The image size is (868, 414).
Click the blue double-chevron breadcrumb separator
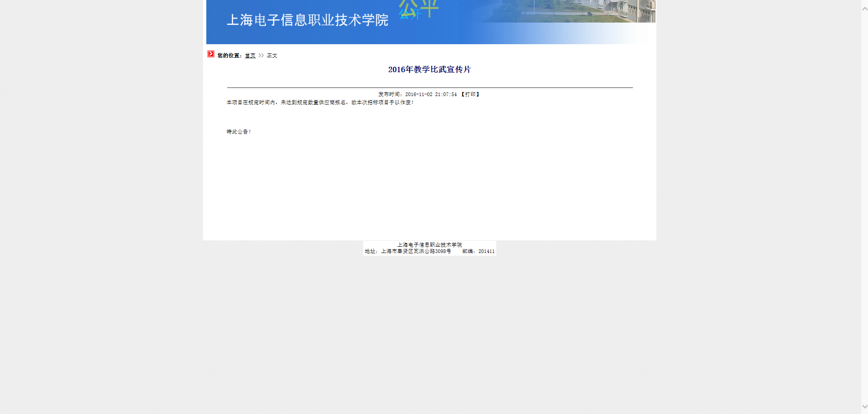[261, 55]
